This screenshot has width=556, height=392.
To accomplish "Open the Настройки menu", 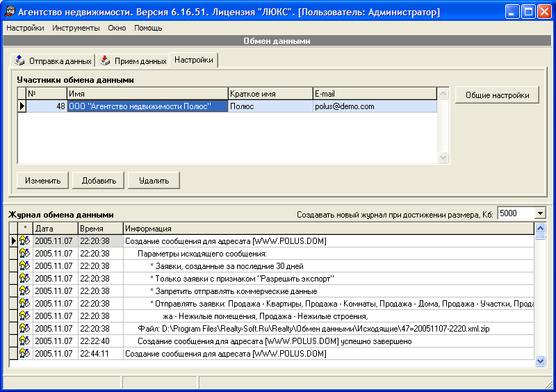I will pos(25,28).
